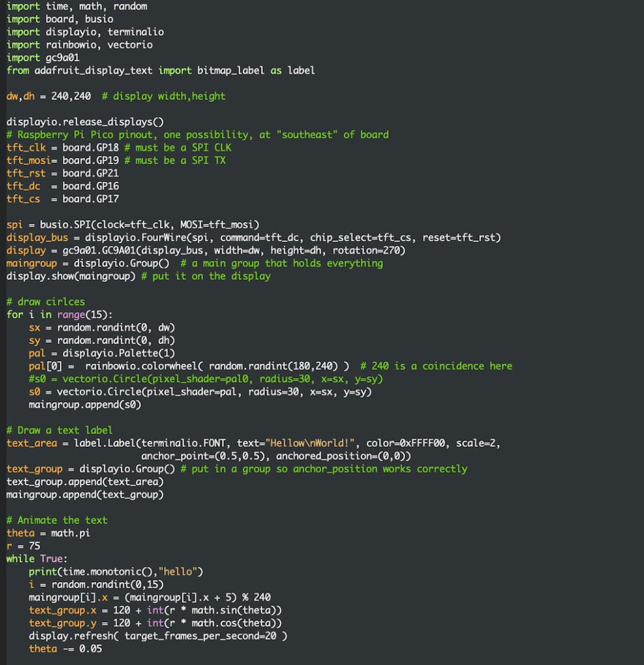Viewport: 644px width, 665px height.
Task: Click the commented-out #s0 vectorio.Circle line
Action: pyautogui.click(x=206, y=379)
